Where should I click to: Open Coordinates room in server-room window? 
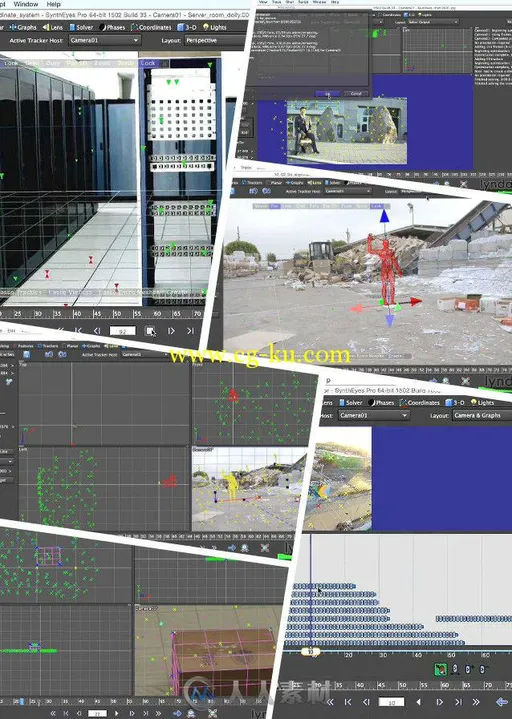[151, 28]
